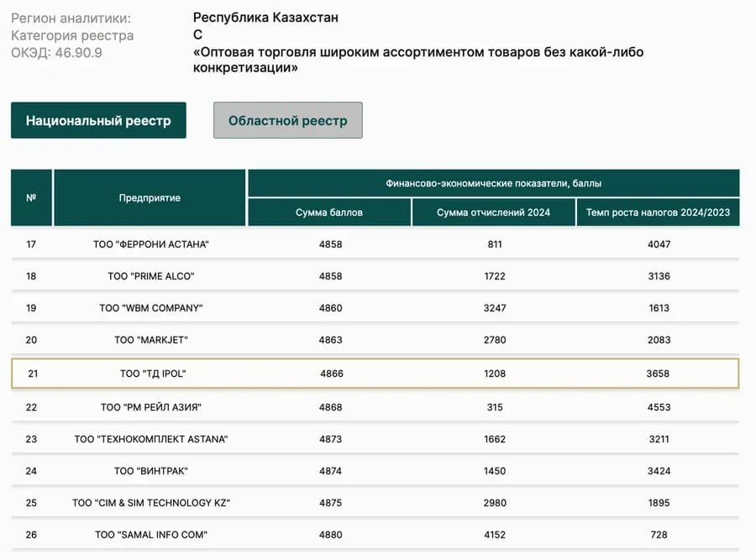This screenshot has height=560, width=756.
Task: Click tax growth value 3136
Action: (659, 276)
